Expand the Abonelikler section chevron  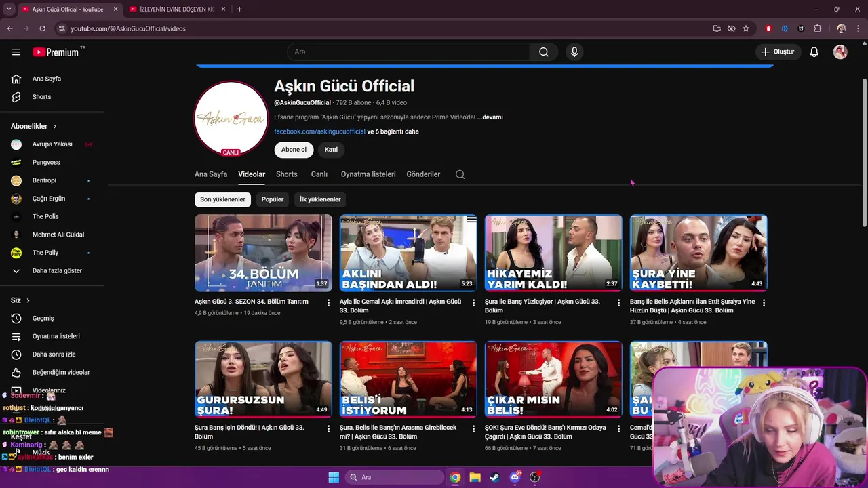pos(55,127)
